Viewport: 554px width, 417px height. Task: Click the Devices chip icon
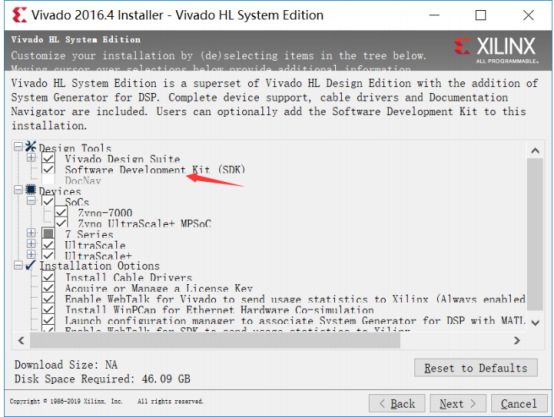click(x=31, y=190)
